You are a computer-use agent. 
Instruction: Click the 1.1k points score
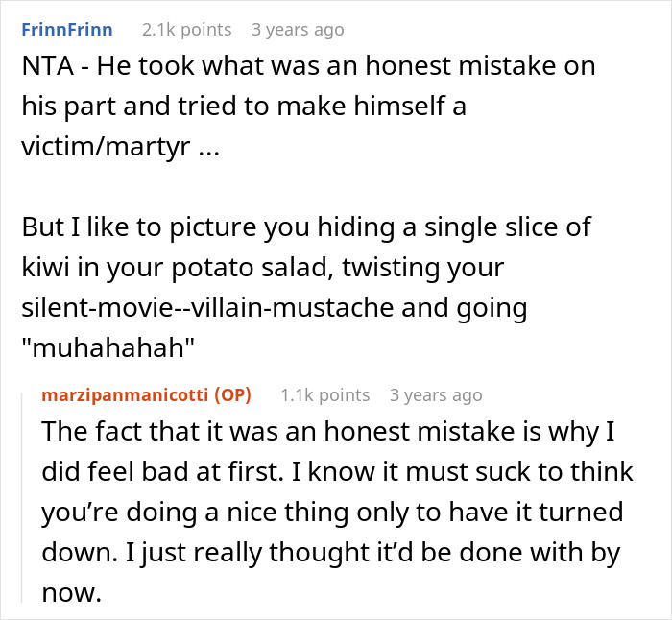point(324,394)
